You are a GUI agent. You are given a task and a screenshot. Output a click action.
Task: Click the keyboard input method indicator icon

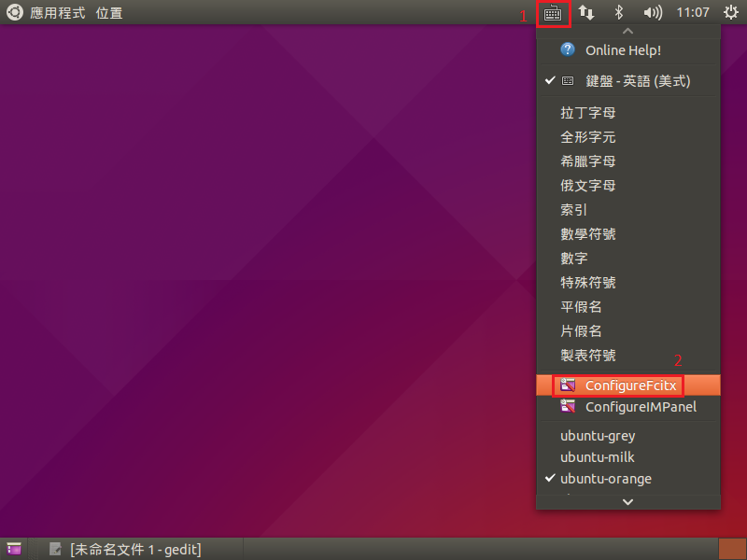click(553, 13)
